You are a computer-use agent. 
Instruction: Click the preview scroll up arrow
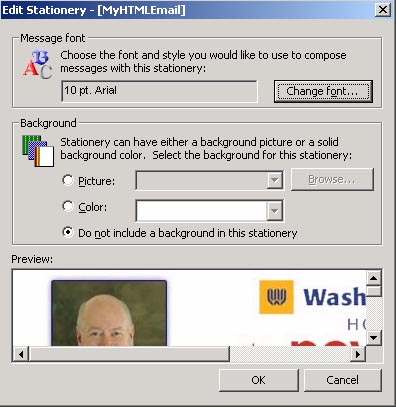click(x=374, y=278)
